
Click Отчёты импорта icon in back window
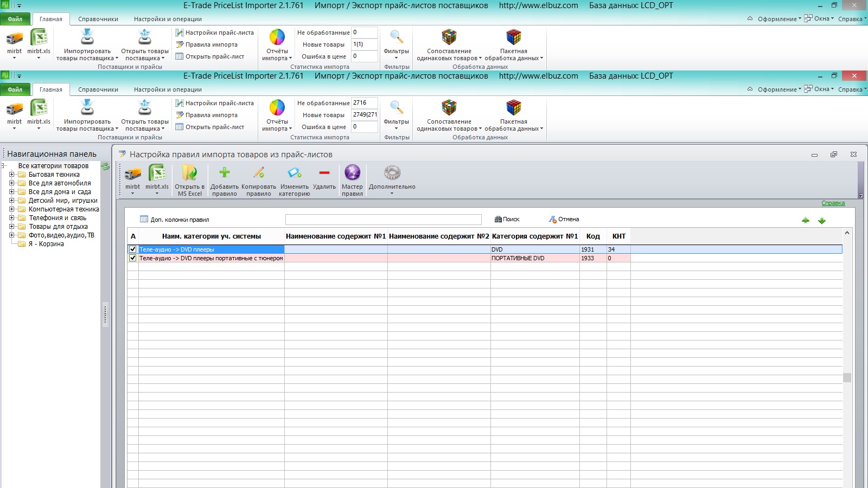tap(277, 44)
